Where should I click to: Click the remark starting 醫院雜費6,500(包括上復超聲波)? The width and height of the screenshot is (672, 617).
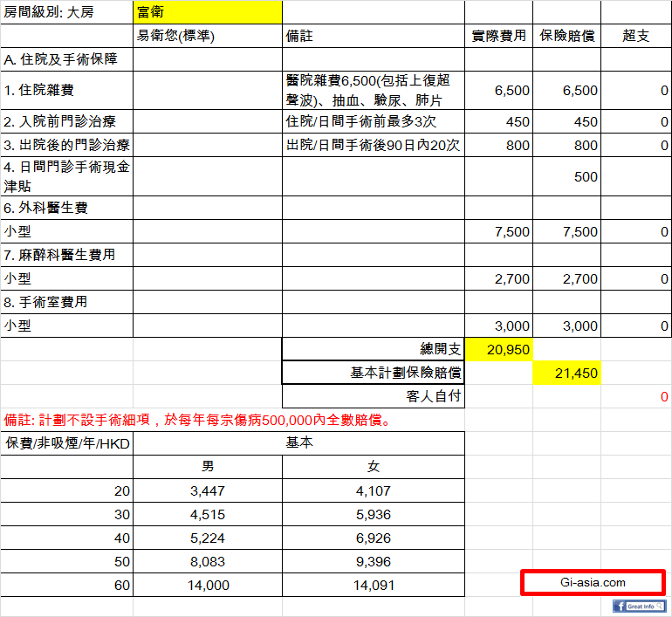pos(374,91)
